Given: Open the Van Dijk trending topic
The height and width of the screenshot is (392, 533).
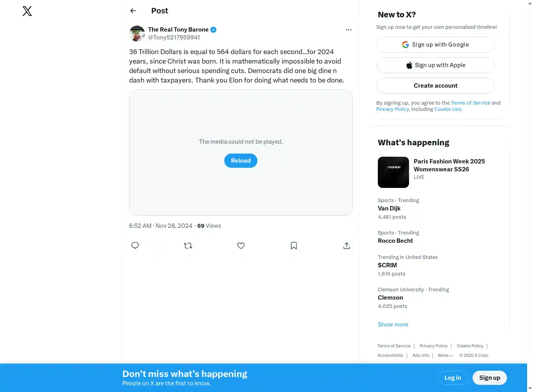Looking at the screenshot, I should [389, 208].
